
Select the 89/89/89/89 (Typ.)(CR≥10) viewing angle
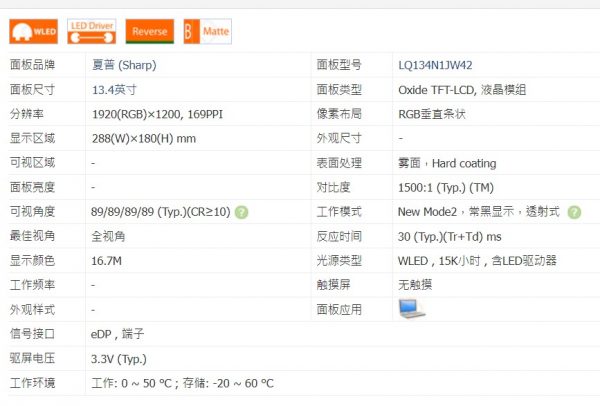click(x=161, y=212)
